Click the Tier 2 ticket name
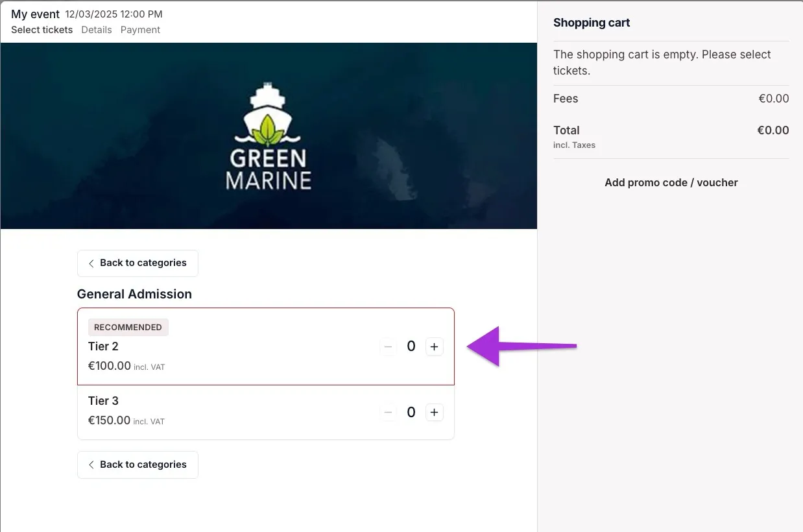This screenshot has width=803, height=532. [103, 346]
